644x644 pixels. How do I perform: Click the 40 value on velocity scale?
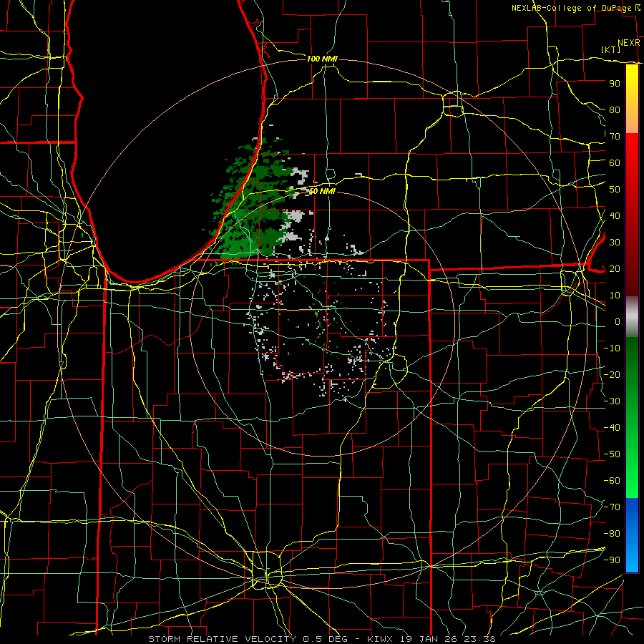click(615, 215)
